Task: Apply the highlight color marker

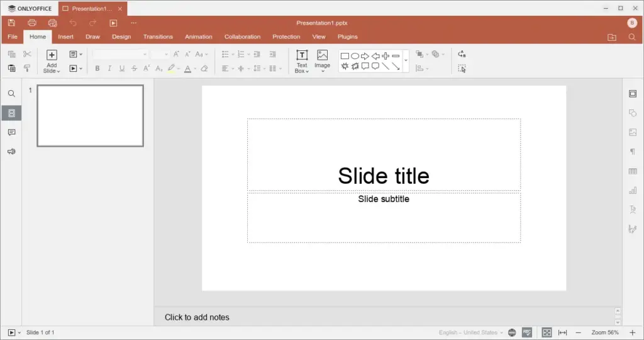Action: click(x=171, y=68)
